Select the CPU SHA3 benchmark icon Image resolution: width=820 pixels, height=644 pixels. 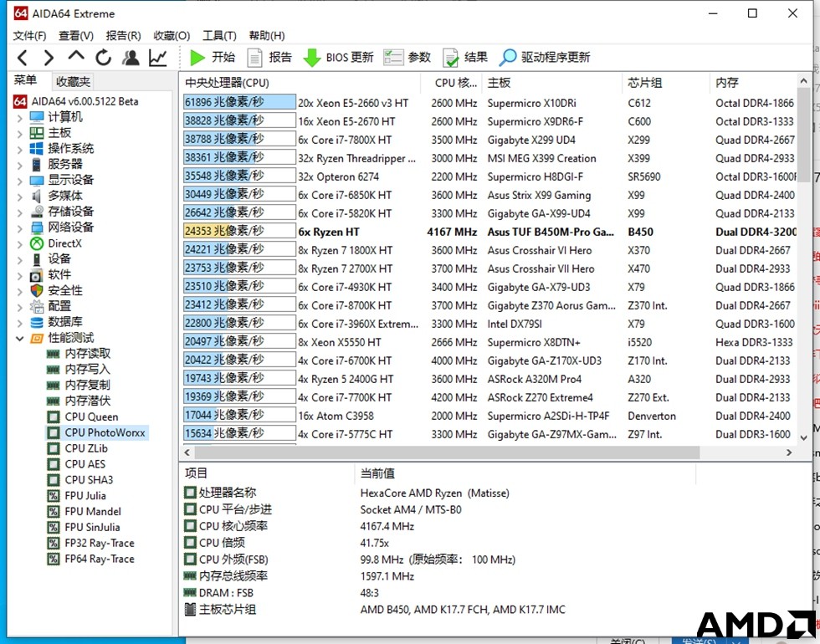tap(54, 480)
